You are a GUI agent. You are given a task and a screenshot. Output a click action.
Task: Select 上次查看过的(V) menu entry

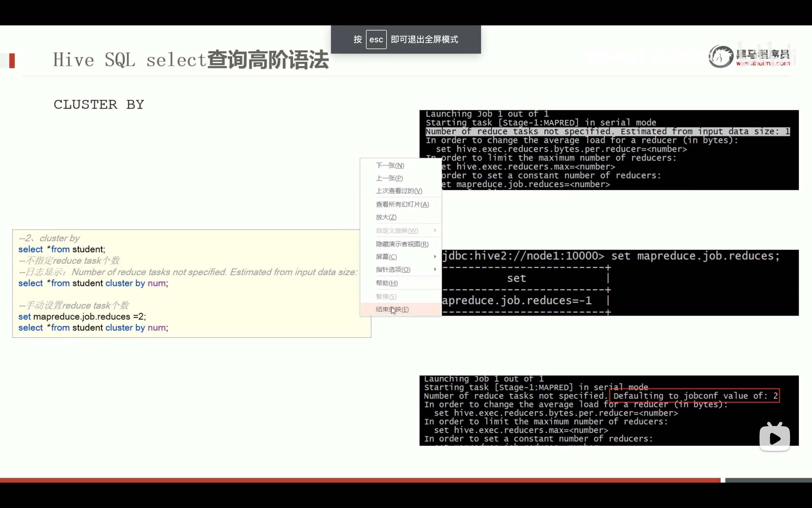tap(401, 191)
